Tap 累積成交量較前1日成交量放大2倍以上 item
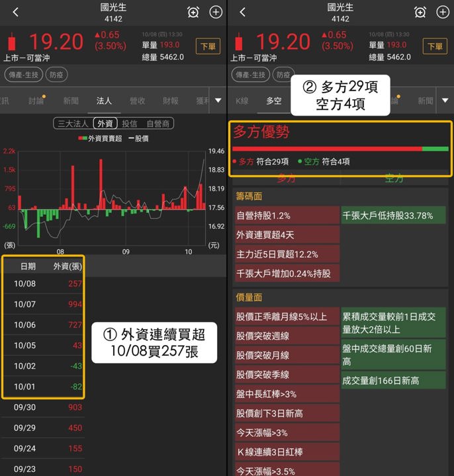454x476 pixels. 394,323
